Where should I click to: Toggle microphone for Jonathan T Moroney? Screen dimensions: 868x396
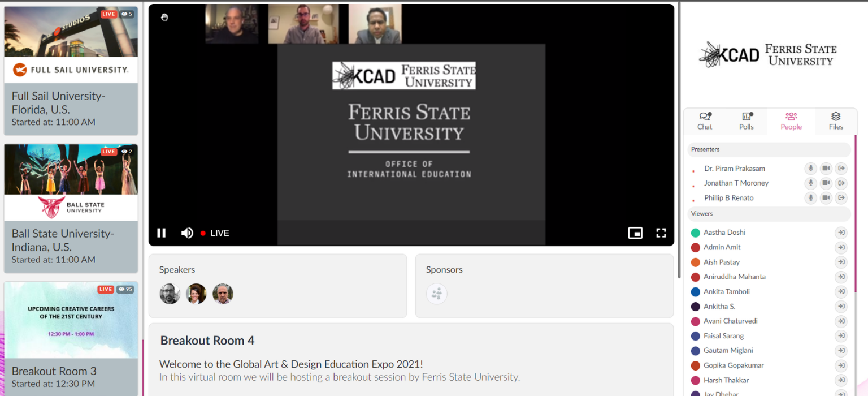[x=811, y=183]
